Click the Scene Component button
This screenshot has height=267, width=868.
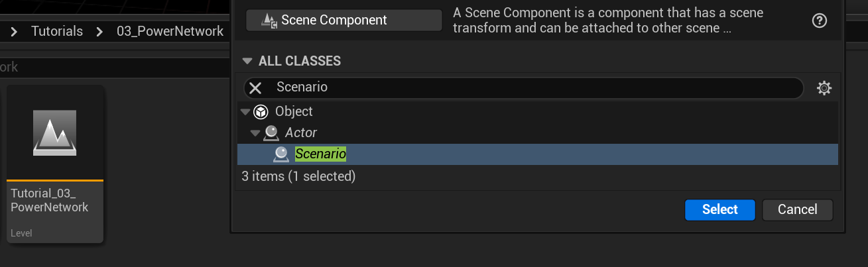(343, 21)
